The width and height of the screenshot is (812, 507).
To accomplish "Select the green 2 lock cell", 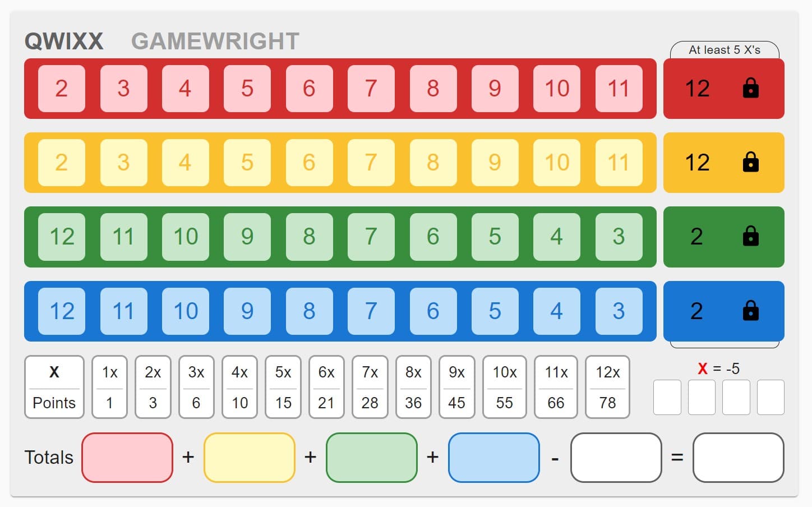I will [724, 236].
